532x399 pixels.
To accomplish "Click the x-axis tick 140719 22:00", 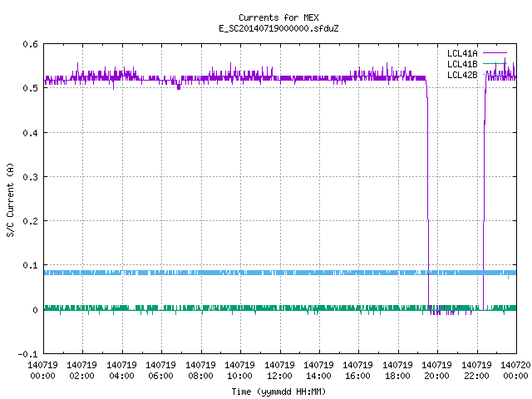I will point(476,371).
